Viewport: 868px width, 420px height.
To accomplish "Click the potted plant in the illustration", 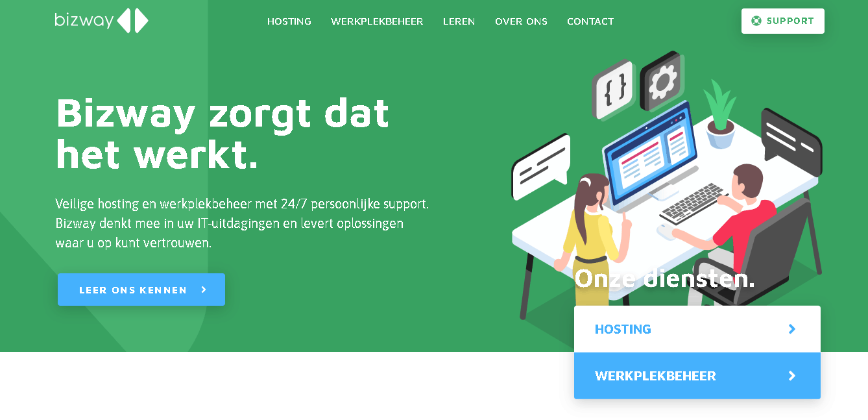I will click(x=721, y=114).
